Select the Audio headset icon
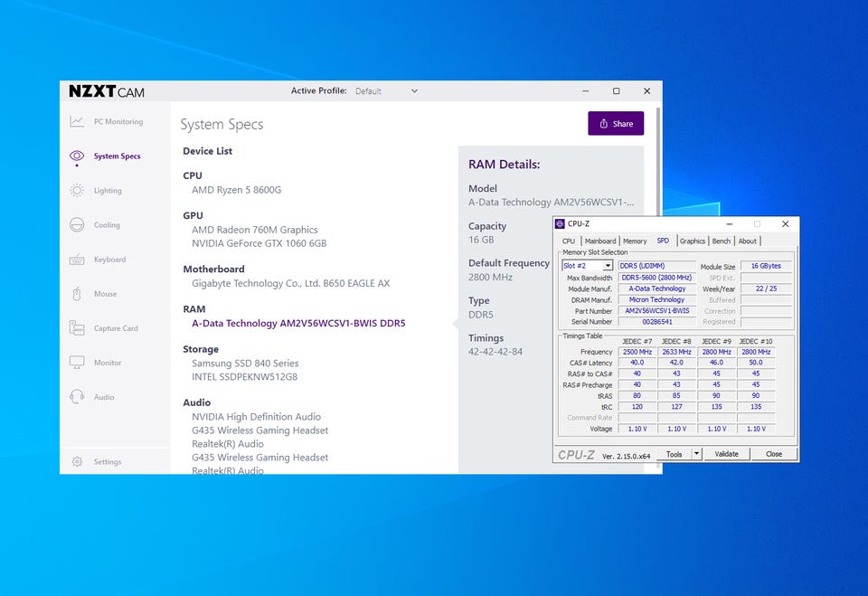This screenshot has width=868, height=596. click(x=77, y=397)
